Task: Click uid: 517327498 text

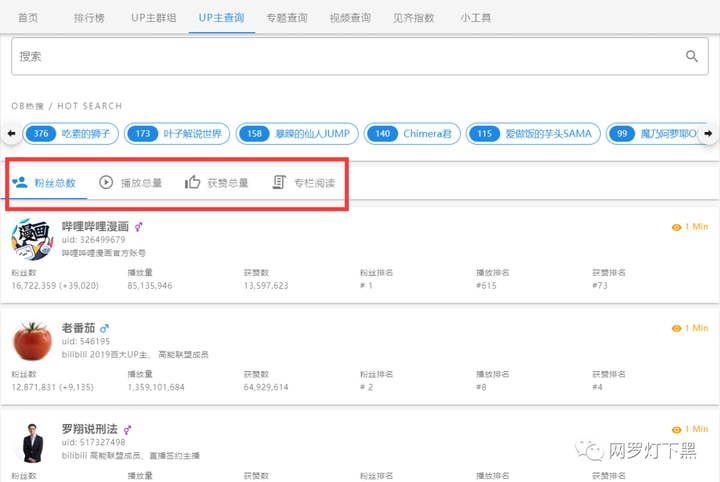Action: (93, 442)
